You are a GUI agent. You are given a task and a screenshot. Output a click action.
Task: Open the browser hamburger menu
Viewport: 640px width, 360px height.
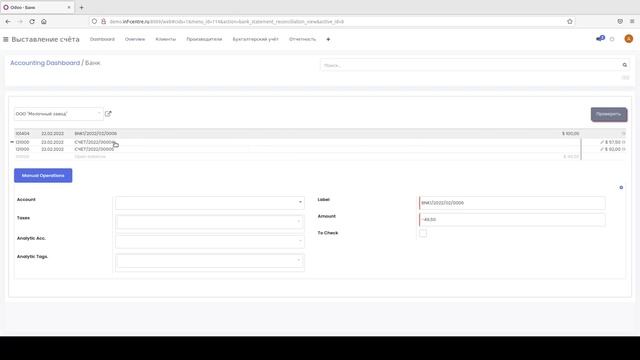[x=632, y=21]
